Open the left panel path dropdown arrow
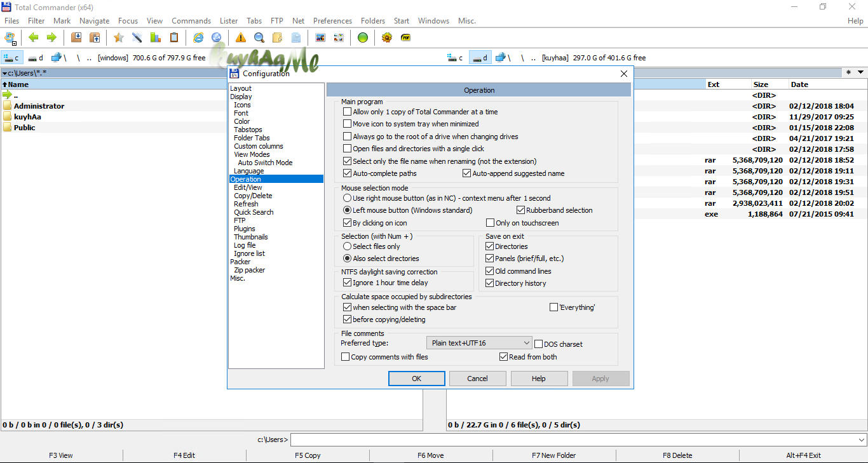This screenshot has height=463, width=868. [x=4, y=73]
